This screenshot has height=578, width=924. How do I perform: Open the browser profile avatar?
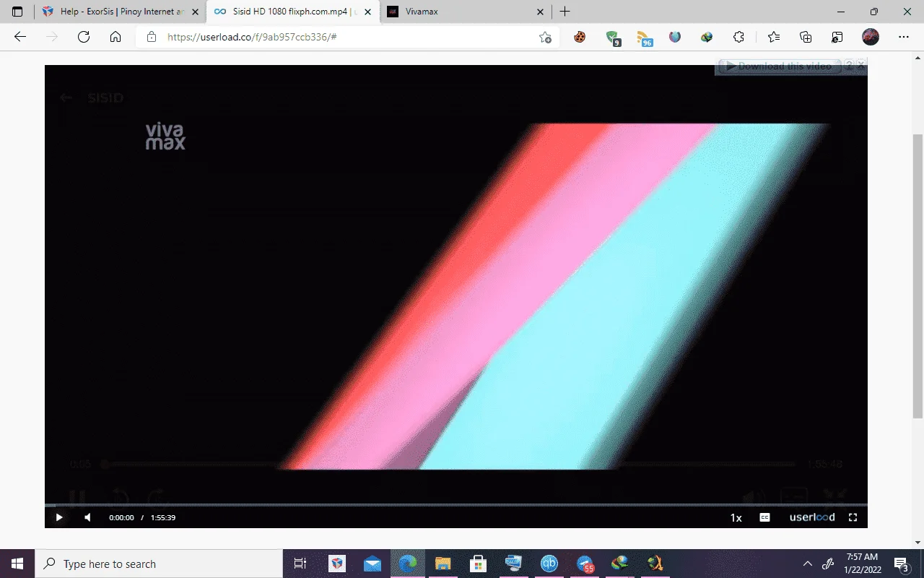(871, 37)
